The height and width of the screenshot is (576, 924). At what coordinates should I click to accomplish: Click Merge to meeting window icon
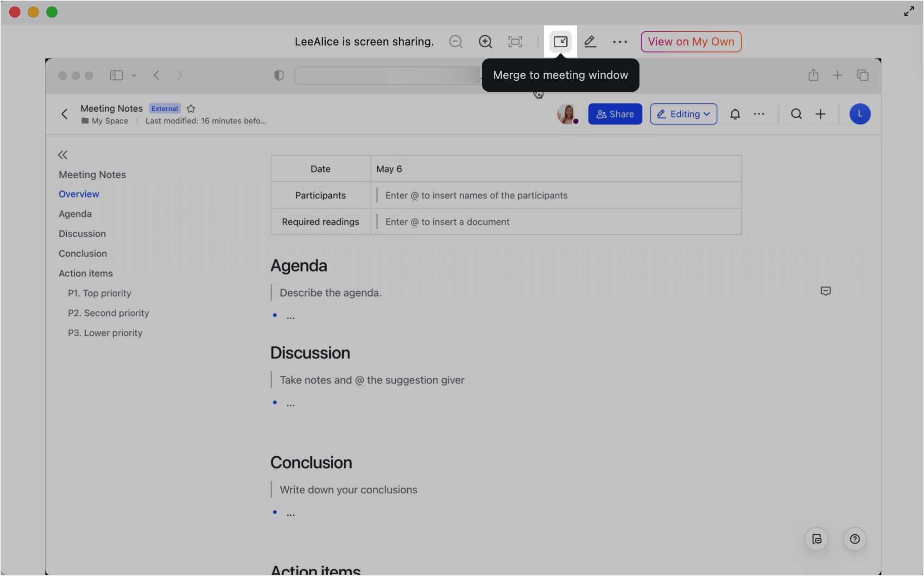560,42
